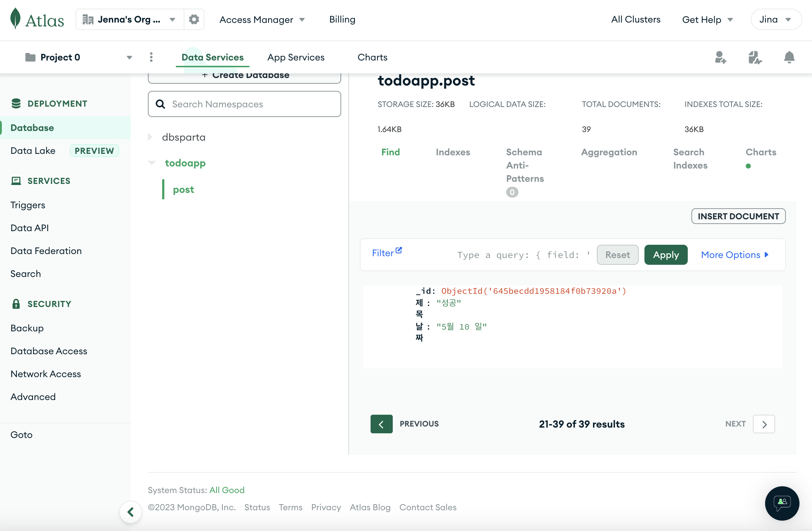The width and height of the screenshot is (812, 531).
Task: Expand the dbsparta database tree
Action: click(x=150, y=137)
